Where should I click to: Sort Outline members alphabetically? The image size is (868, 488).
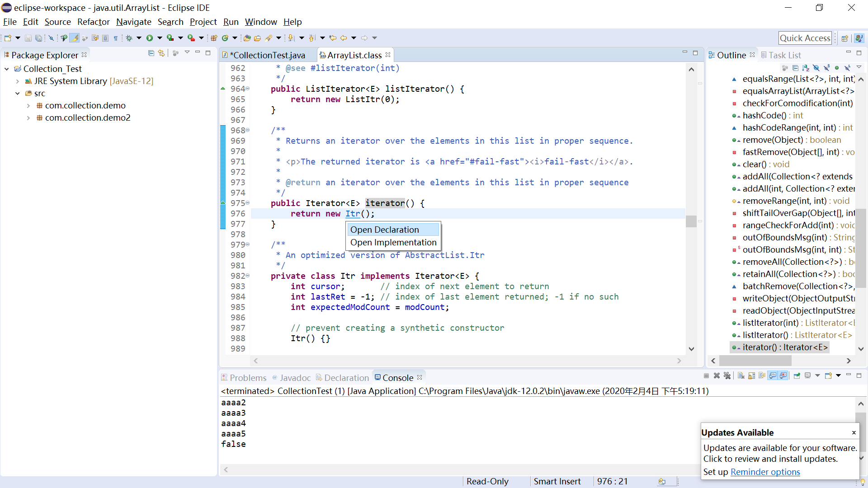(x=806, y=68)
